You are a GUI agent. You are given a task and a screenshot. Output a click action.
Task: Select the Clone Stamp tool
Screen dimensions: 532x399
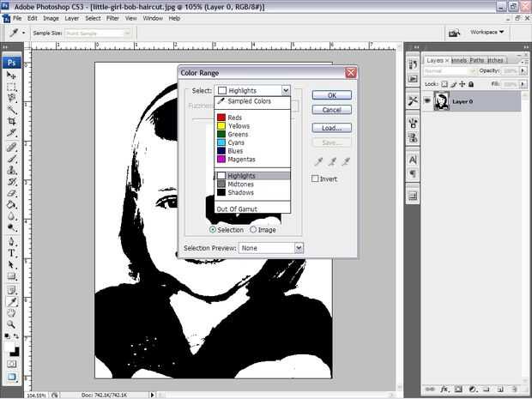[11, 170]
